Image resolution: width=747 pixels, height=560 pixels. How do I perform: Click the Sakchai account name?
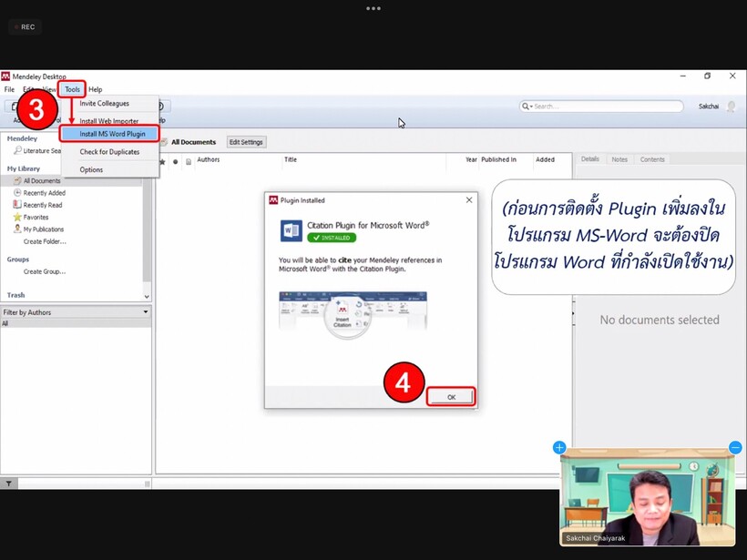(x=709, y=107)
